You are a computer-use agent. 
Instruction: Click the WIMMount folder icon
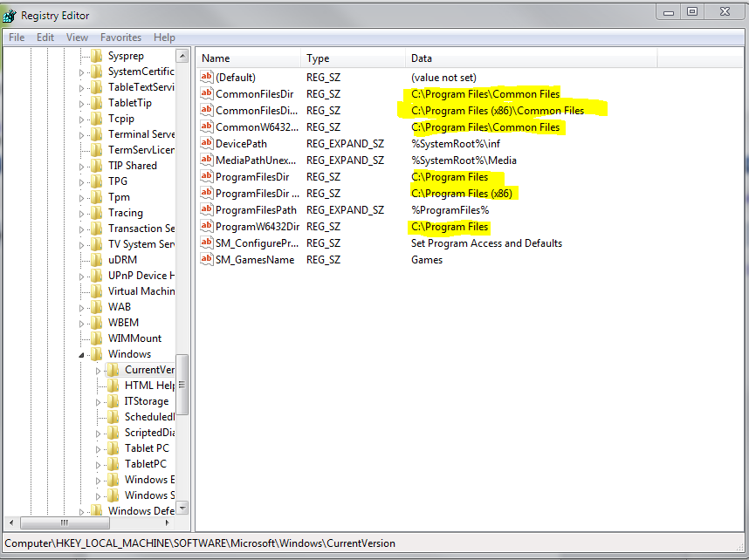[x=97, y=338]
